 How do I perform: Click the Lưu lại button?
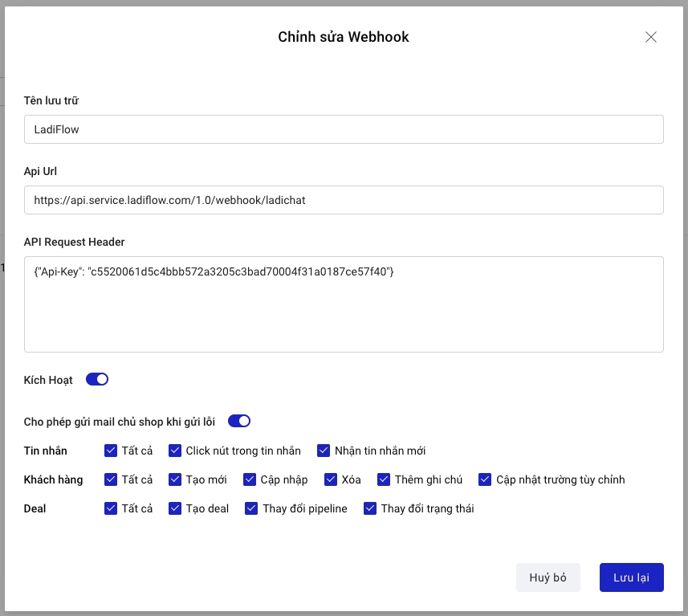631,577
